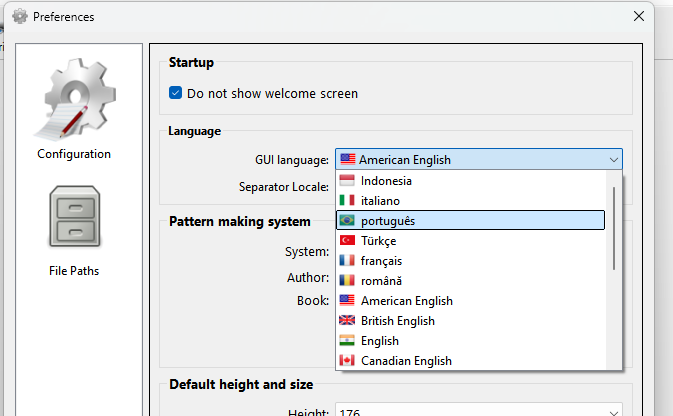Image resolution: width=673 pixels, height=416 pixels.
Task: Click the Italian flag icon
Action: pyautogui.click(x=347, y=201)
